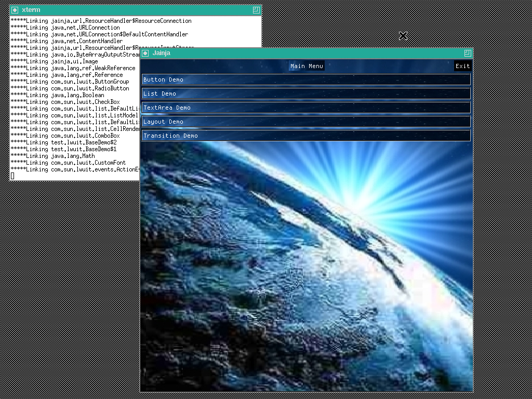Click the xterm title bar text
This screenshot has height=399, width=532.
pos(31,10)
